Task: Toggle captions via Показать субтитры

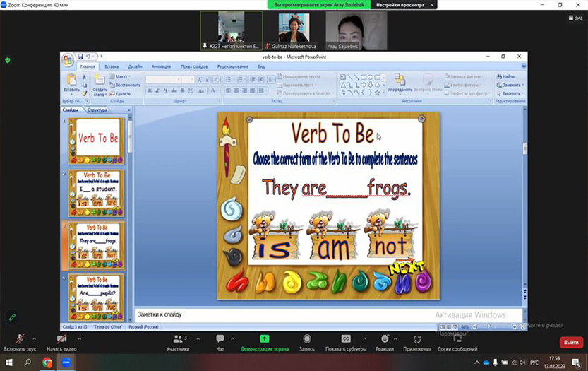Action: (x=346, y=340)
